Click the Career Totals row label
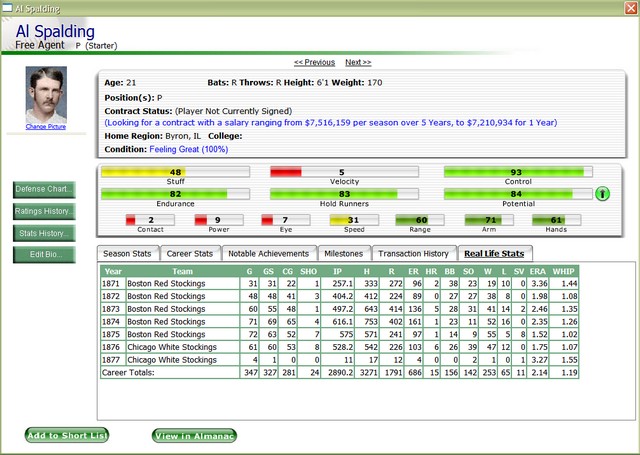 click(129, 373)
